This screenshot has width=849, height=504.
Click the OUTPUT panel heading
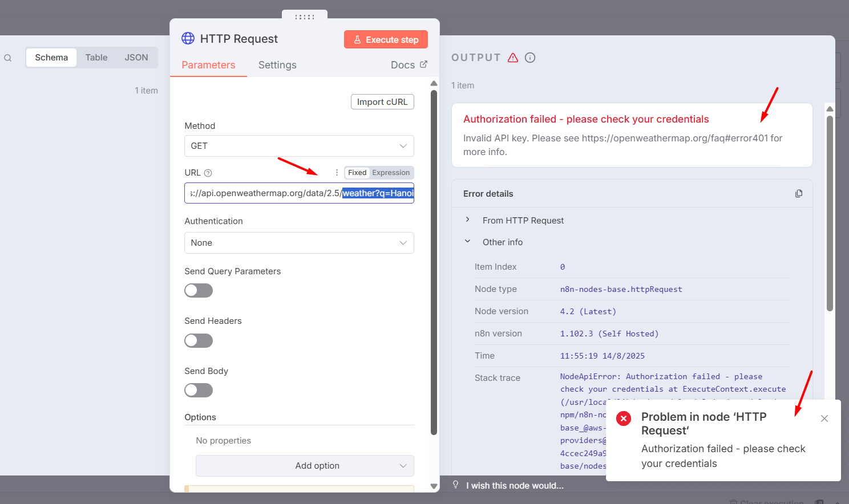(476, 58)
